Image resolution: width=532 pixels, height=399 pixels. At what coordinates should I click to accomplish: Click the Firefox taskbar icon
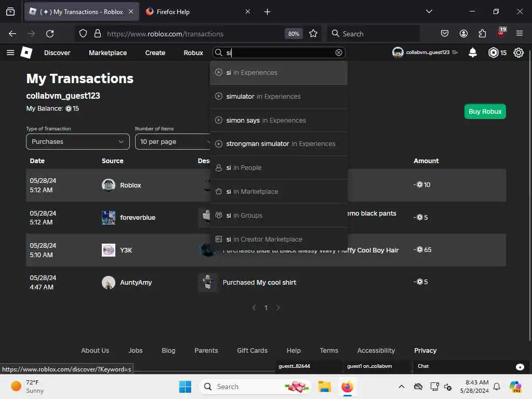tap(348, 387)
